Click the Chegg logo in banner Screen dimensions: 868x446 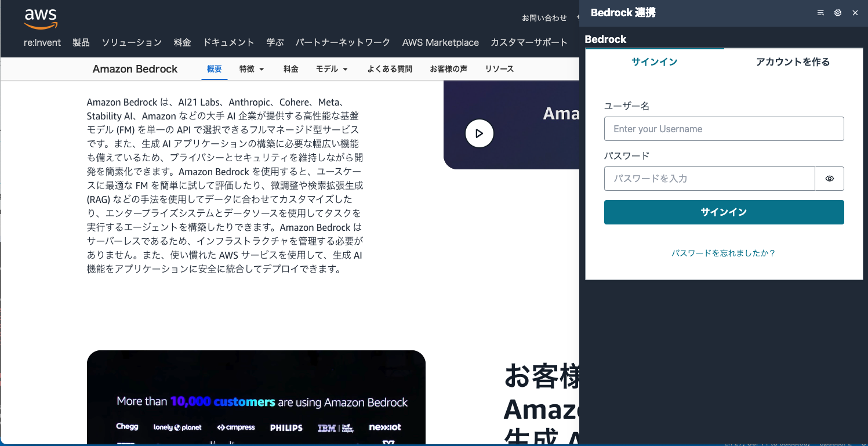pos(127,427)
